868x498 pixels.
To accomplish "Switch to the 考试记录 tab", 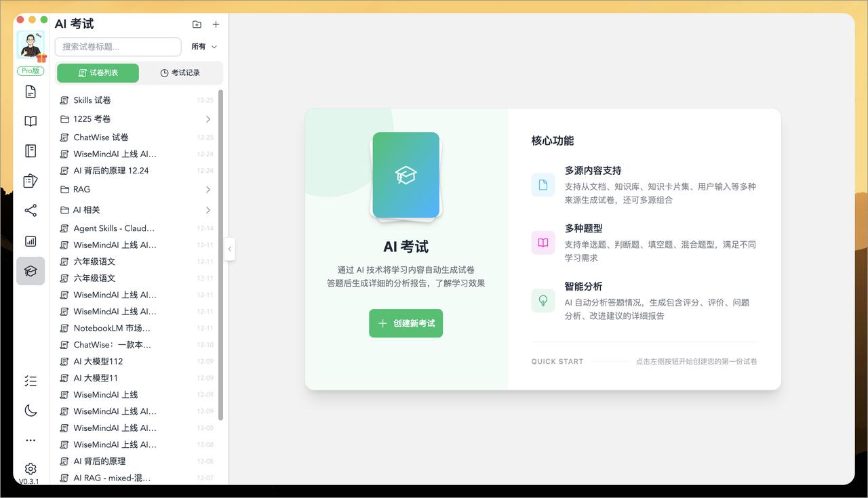I will pyautogui.click(x=181, y=71).
